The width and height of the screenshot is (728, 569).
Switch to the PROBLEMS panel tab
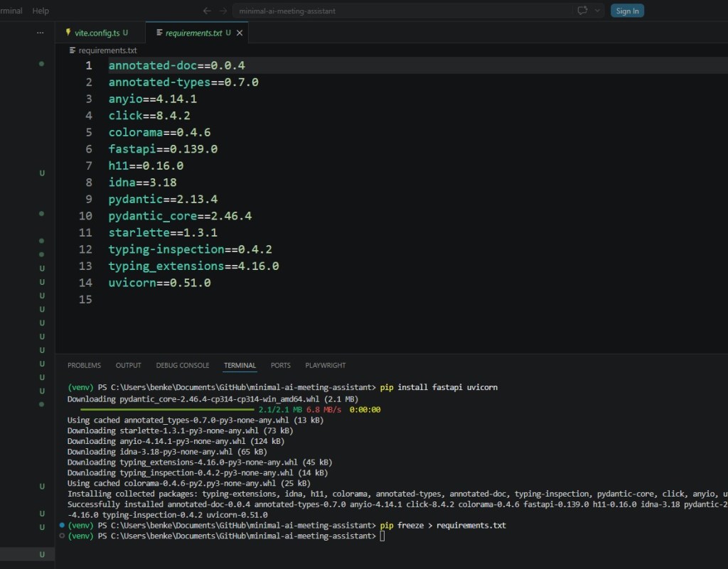coord(84,365)
